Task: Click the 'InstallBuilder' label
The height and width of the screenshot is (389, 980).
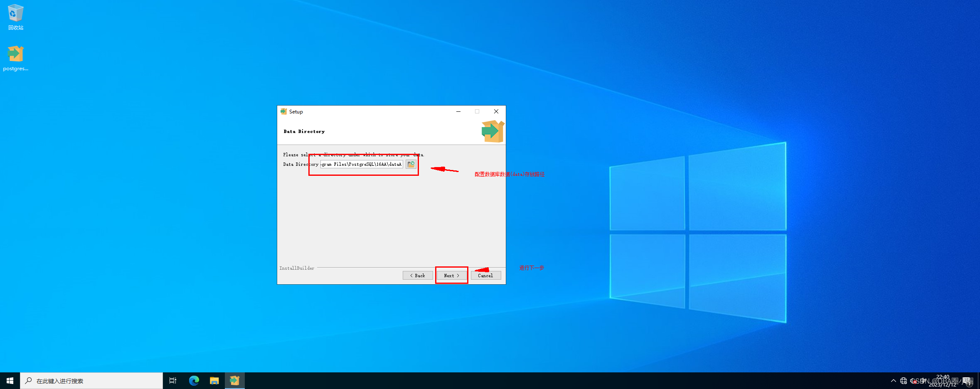Action: tap(297, 268)
